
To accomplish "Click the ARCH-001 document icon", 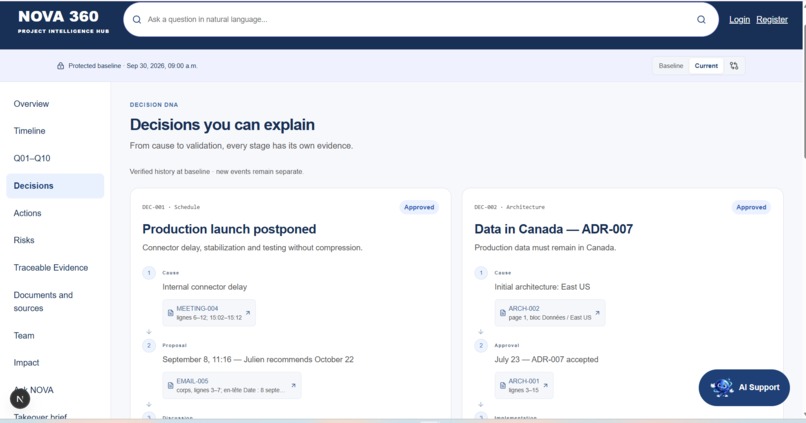I will point(502,385).
